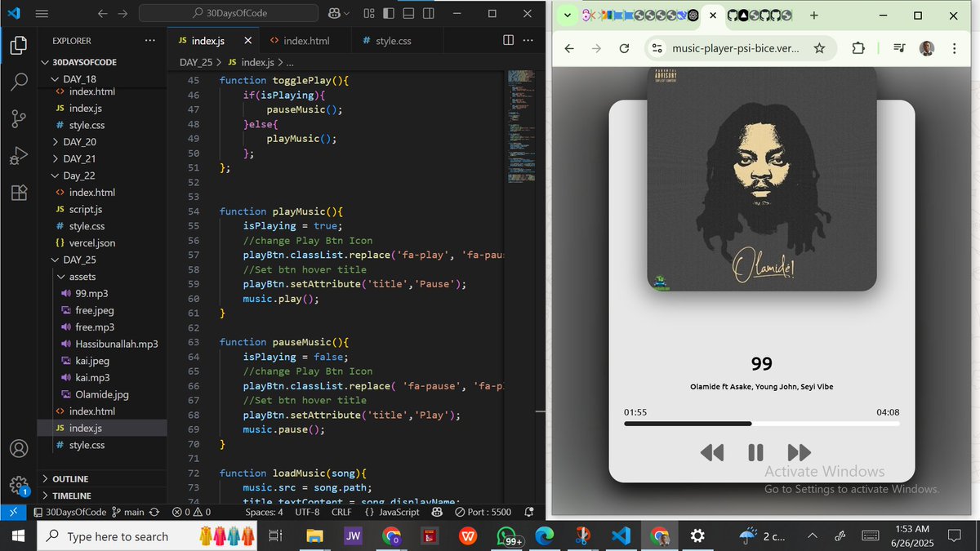This screenshot has width=980, height=551.
Task: Collapse the assets folder
Action: pos(102,277)
